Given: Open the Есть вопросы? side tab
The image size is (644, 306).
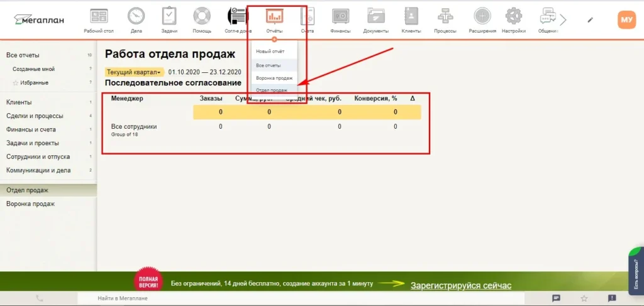Looking at the screenshot, I should 636,270.
